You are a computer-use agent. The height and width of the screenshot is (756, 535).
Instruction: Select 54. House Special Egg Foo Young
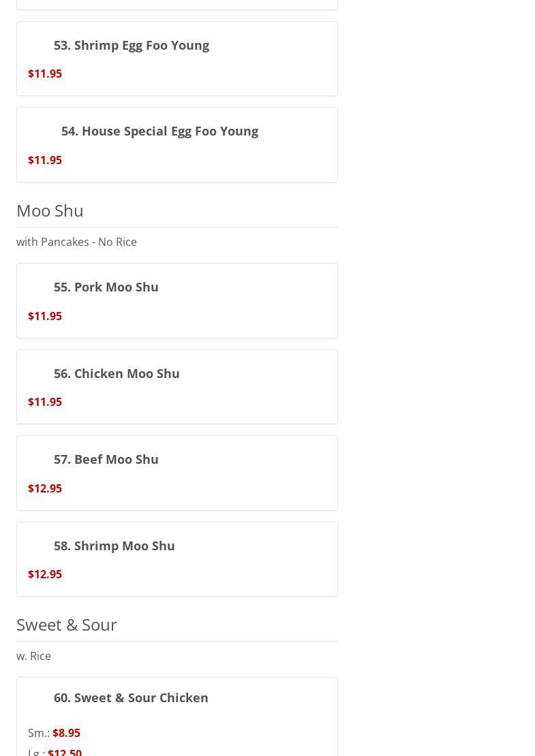tap(159, 131)
